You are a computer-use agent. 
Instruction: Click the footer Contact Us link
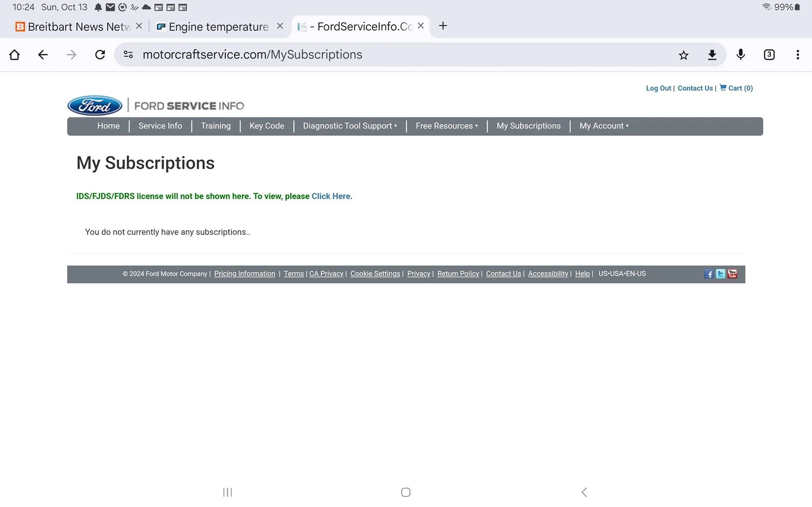(503, 274)
